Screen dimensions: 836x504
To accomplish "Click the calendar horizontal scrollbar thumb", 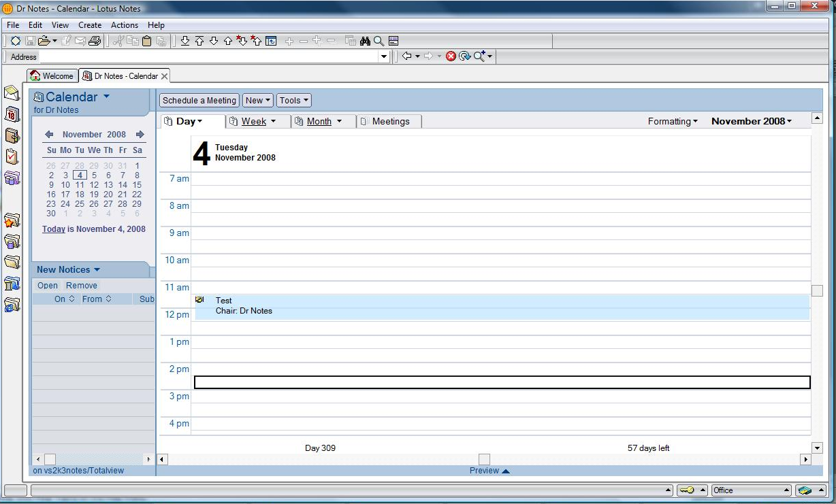I will pos(484,459).
